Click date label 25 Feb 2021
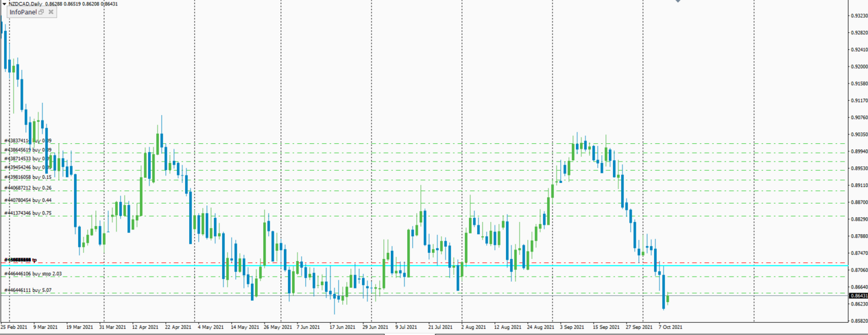The height and width of the screenshot is (335, 868). pyautogui.click(x=14, y=327)
